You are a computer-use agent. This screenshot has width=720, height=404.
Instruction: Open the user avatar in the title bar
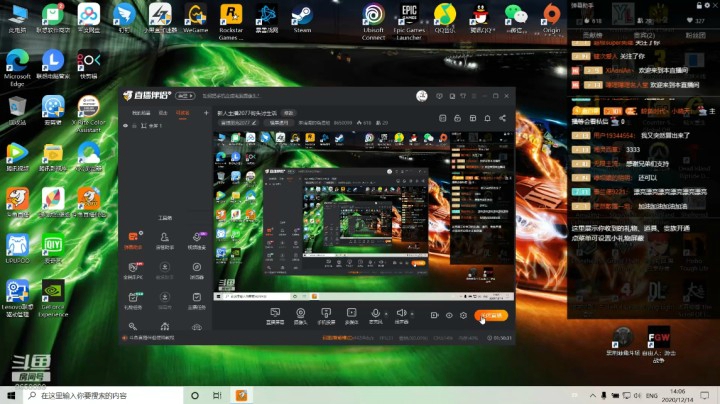(422, 96)
